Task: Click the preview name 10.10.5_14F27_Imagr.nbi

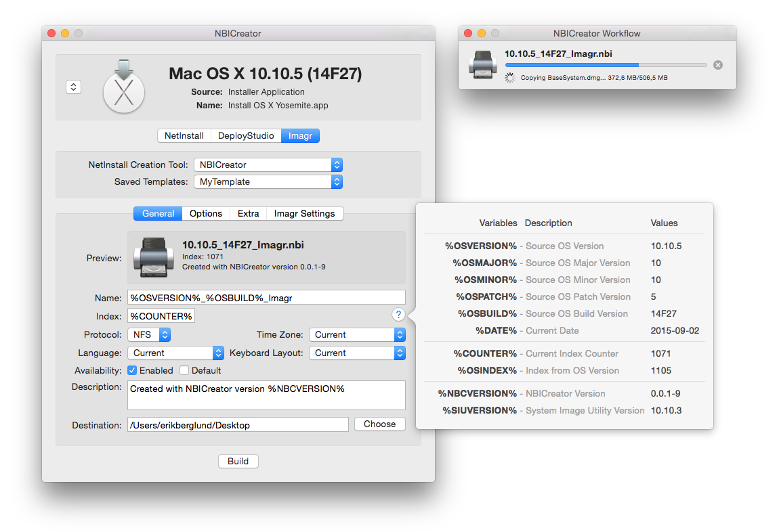Action: point(243,244)
